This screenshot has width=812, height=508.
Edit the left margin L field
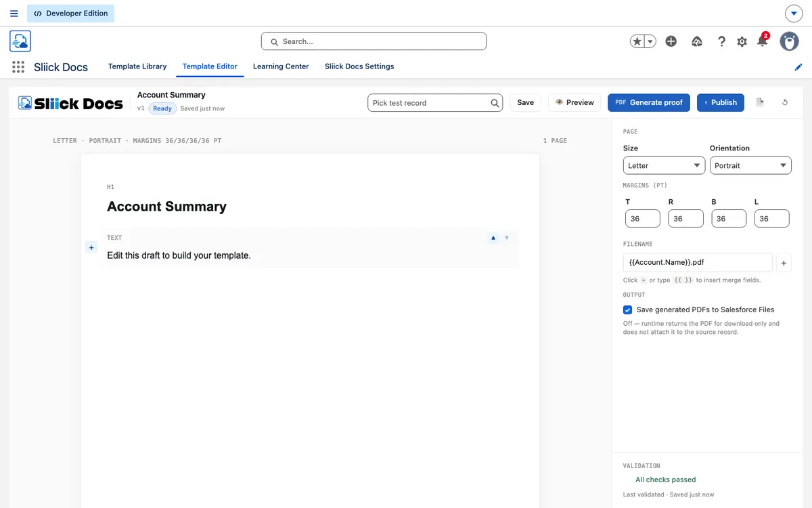(771, 218)
